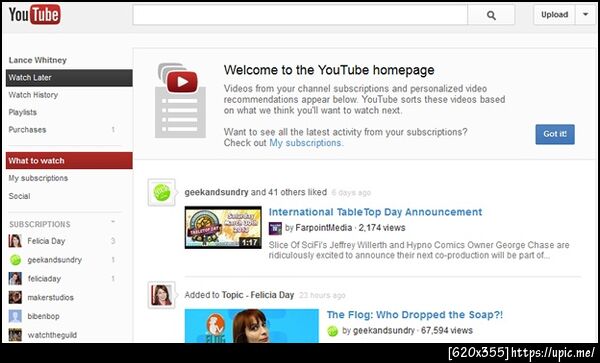Select Watch Later in the sidebar
Image resolution: width=600 pixels, height=363 pixels.
[69, 78]
